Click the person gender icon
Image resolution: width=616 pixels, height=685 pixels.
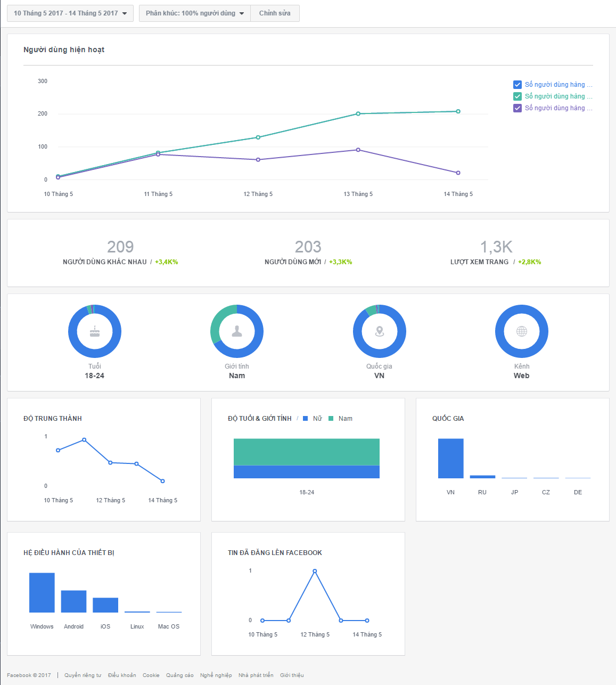coord(237,331)
